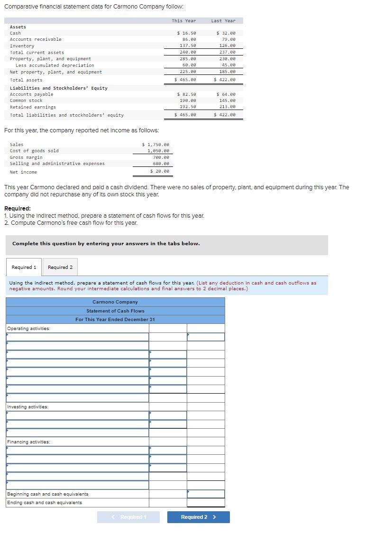The width and height of the screenshot is (392, 534).
Task: Open the first line-item dropdown under Financing activities
Action: click(76, 449)
